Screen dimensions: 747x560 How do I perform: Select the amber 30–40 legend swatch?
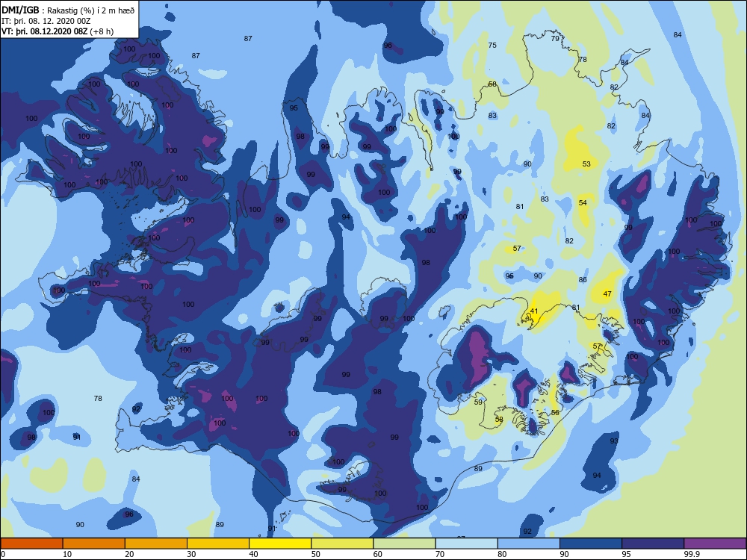[218, 544]
